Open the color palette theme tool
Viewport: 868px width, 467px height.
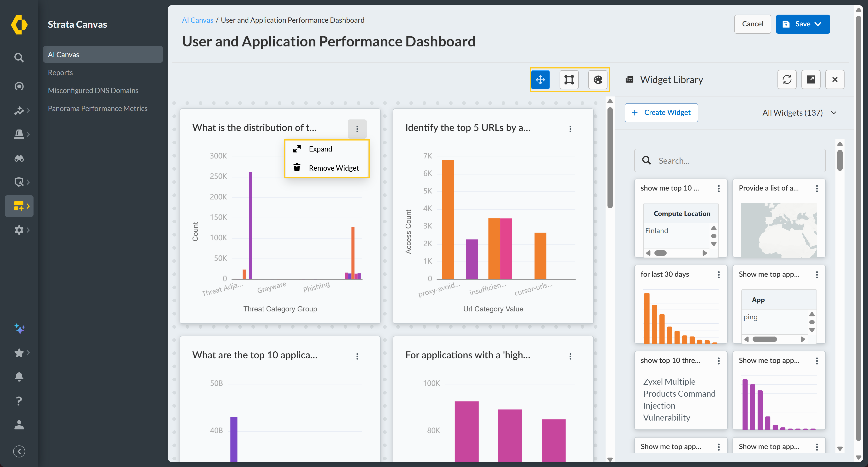[597, 80]
